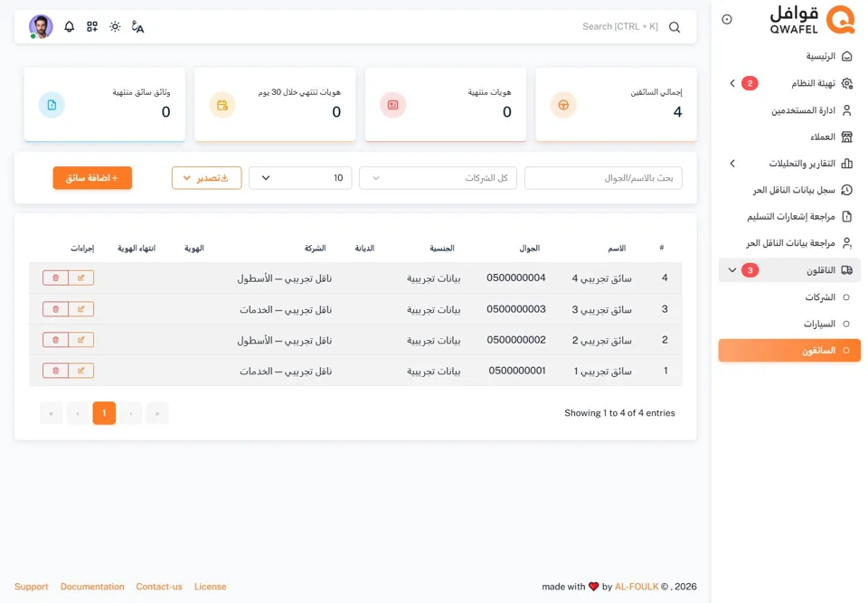Viewport: 868px width, 603px height.
Task: Edit driver سائق تجريبي 2
Action: coord(80,339)
